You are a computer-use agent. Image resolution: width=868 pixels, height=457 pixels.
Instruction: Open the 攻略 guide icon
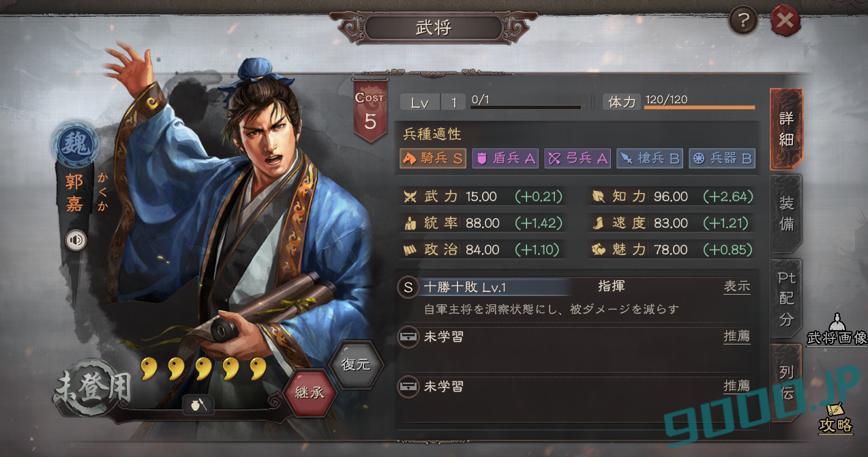tap(836, 417)
